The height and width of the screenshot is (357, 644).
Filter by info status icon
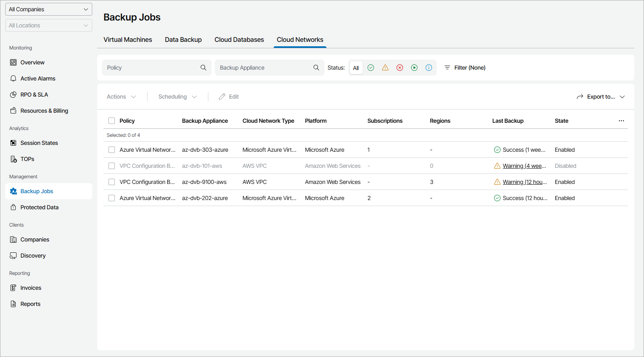[429, 68]
